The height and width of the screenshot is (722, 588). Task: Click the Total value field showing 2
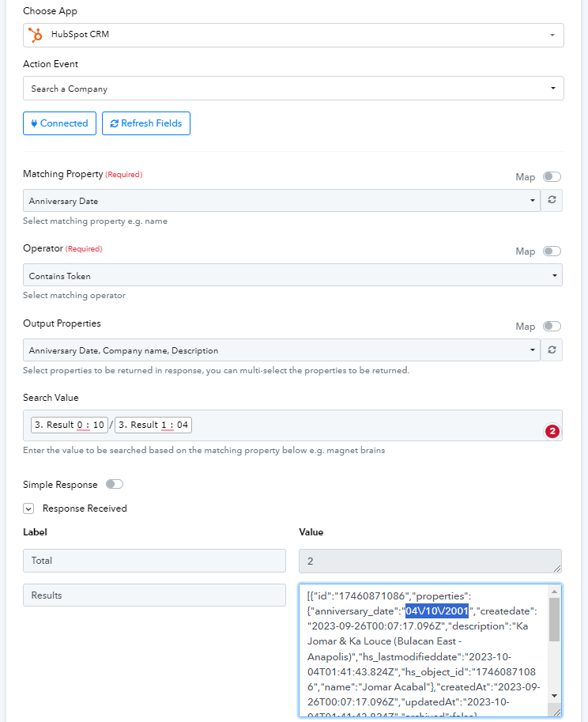coord(430,561)
